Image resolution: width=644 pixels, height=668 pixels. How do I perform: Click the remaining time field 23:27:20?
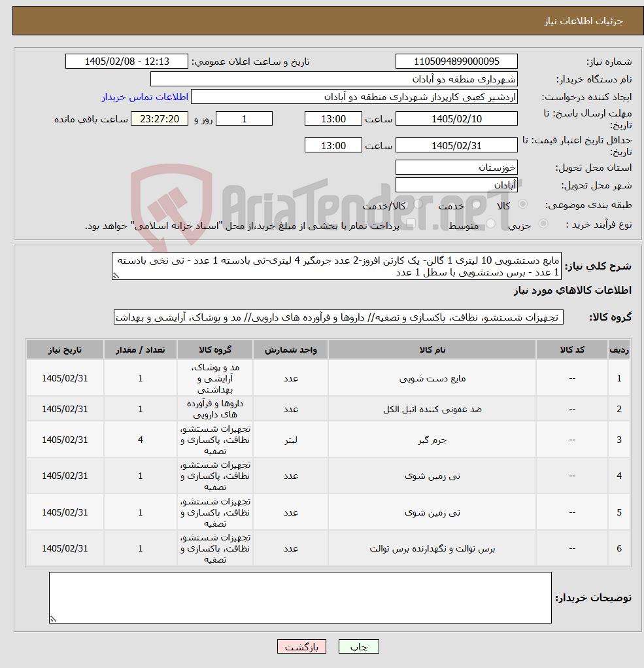(x=159, y=119)
